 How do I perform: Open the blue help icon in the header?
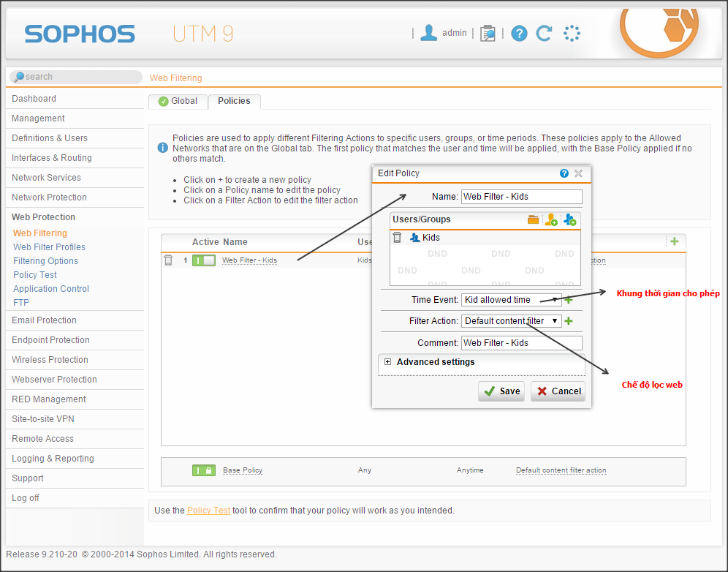[x=519, y=33]
